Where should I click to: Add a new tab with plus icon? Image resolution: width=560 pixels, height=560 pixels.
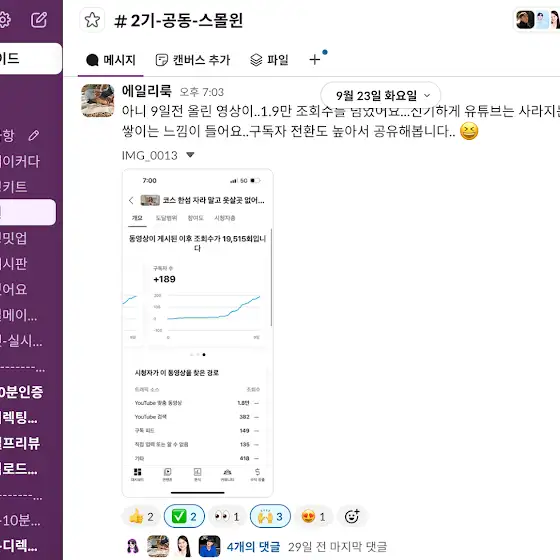pos(315,60)
